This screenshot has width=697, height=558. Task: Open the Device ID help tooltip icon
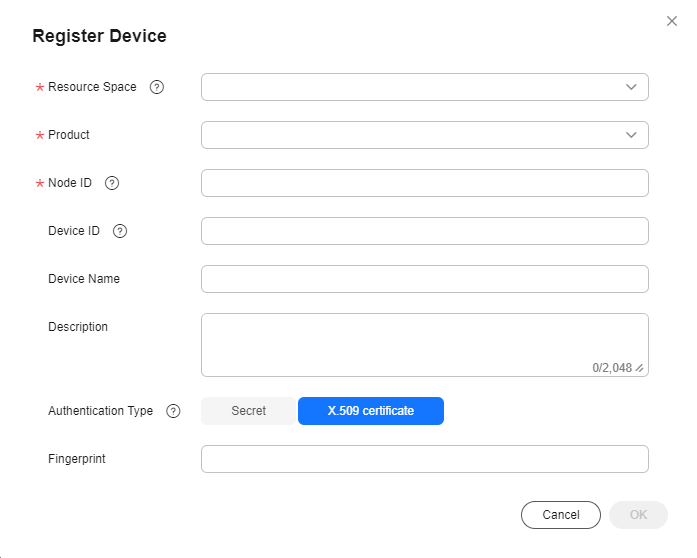click(120, 231)
